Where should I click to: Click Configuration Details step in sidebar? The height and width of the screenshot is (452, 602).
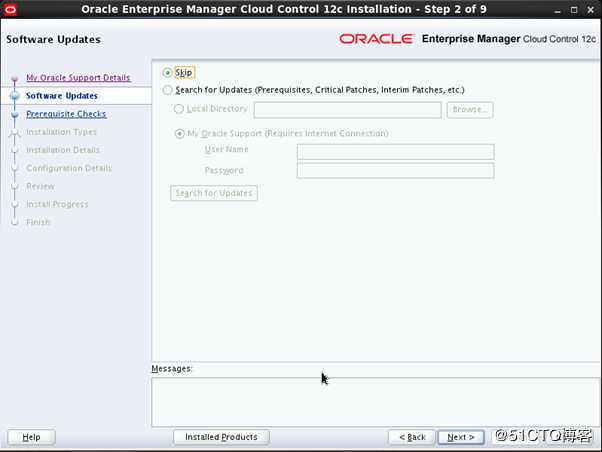point(69,168)
